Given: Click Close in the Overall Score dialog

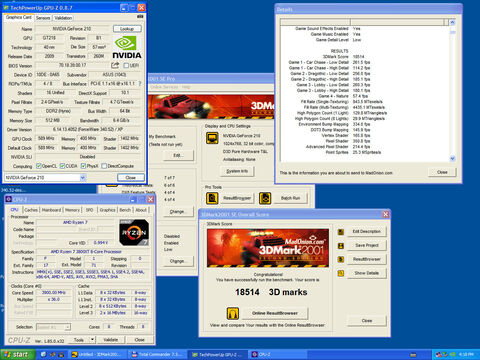Looking at the screenshot, I should click(367, 321).
